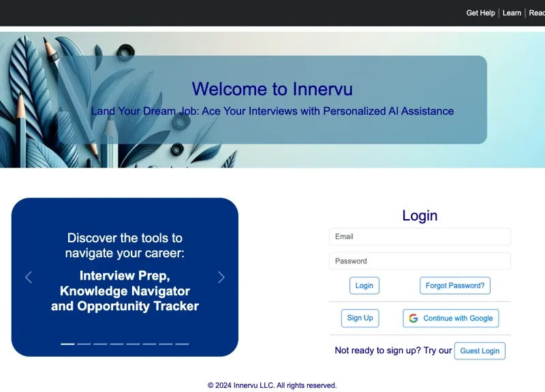This screenshot has height=392, width=545.
Task: Click the Email input field
Action: click(420, 236)
